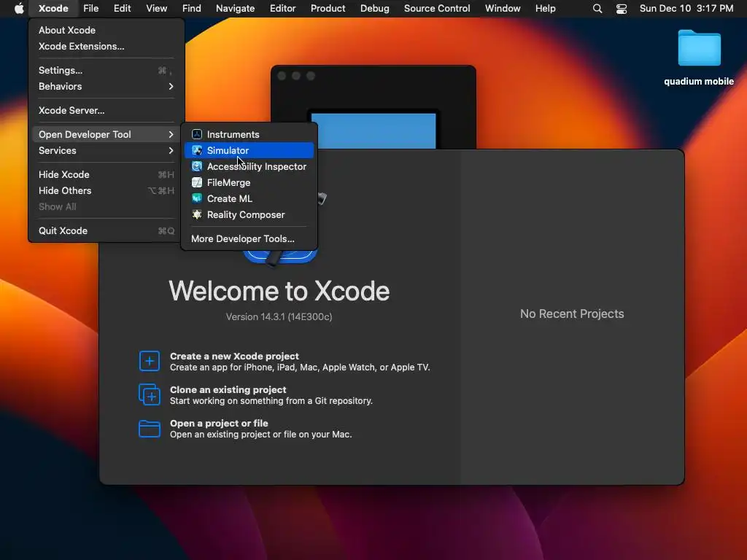Choose Hide Xcode
Screen dimensions: 747x560
pos(107,174)
